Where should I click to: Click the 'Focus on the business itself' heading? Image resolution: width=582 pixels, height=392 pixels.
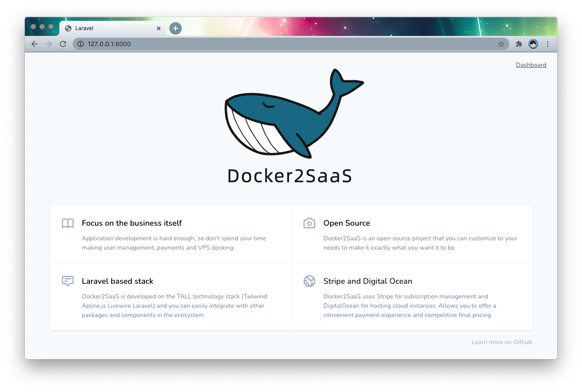click(x=132, y=223)
